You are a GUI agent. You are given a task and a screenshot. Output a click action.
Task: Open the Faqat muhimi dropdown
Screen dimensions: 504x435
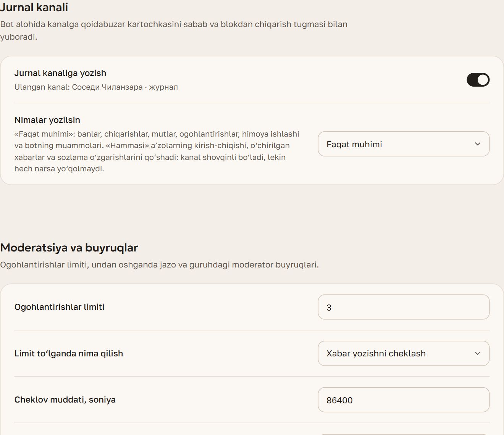(x=404, y=144)
